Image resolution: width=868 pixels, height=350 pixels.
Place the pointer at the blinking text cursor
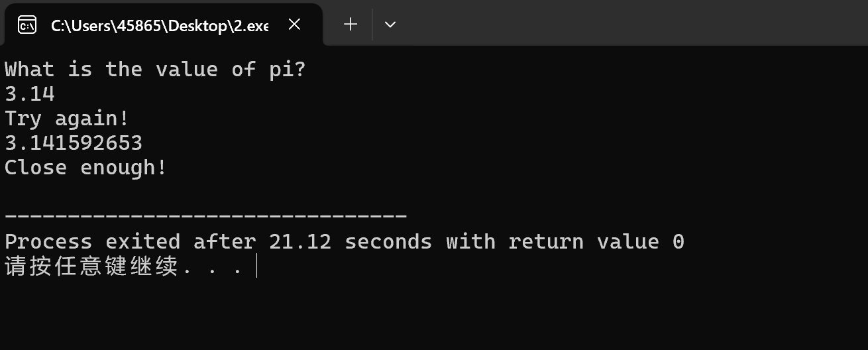tap(256, 266)
